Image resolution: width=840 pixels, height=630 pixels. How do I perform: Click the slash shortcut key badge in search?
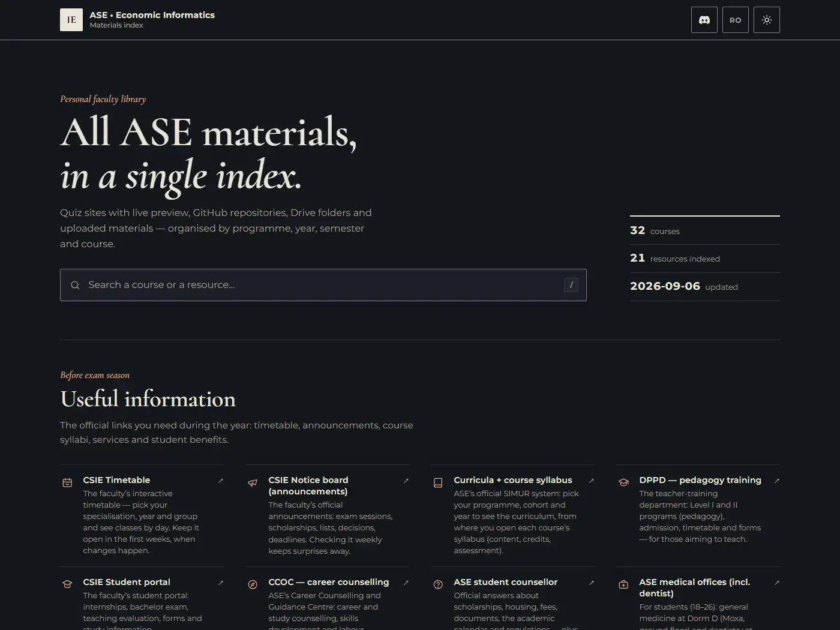click(x=571, y=285)
